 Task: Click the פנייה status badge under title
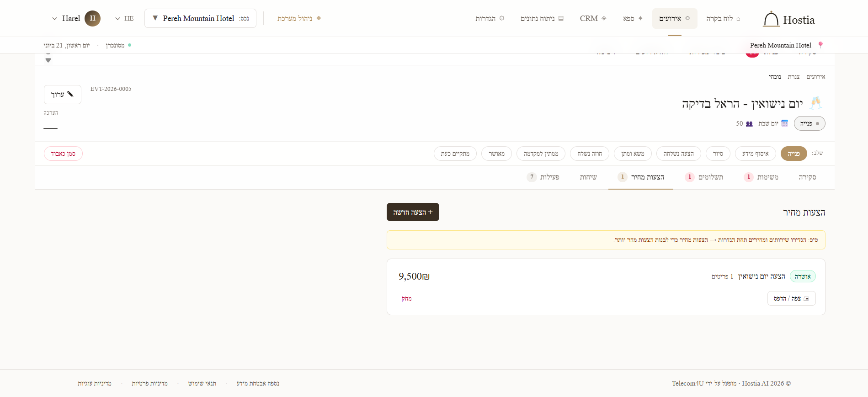[809, 123]
